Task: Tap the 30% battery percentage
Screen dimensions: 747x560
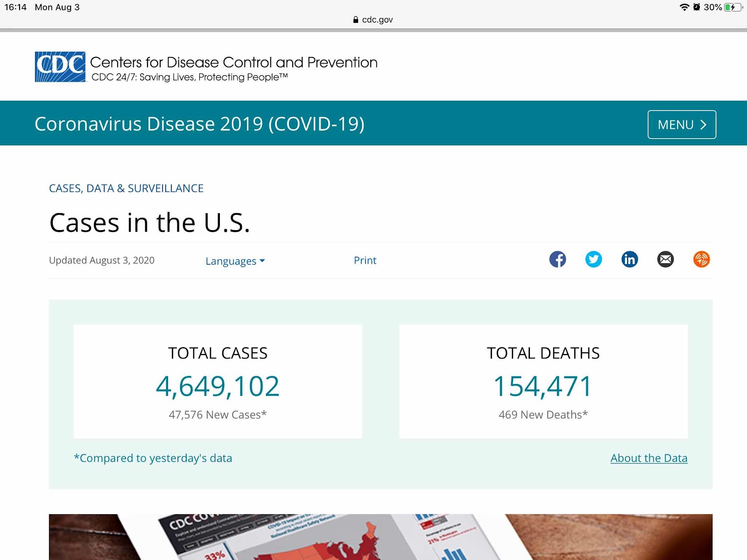Action: pyautogui.click(x=712, y=7)
